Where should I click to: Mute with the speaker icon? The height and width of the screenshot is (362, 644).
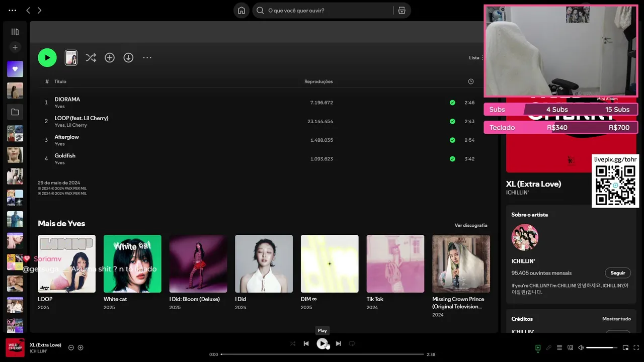[581, 347]
